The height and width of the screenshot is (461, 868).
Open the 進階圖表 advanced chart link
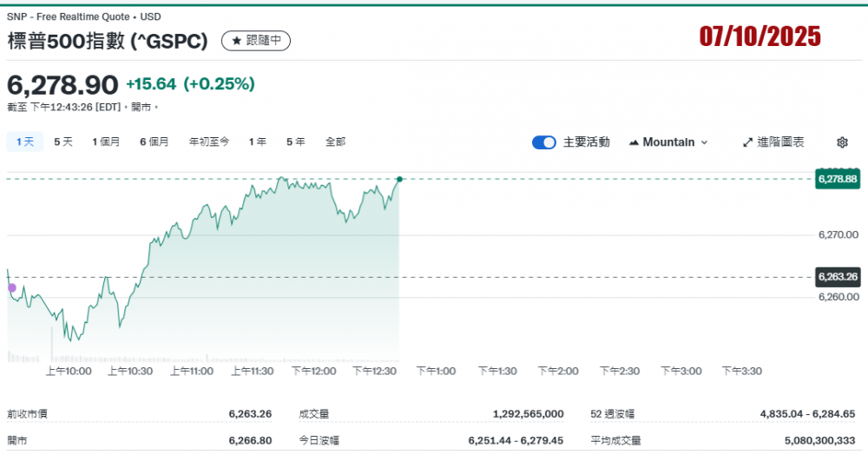[779, 142]
